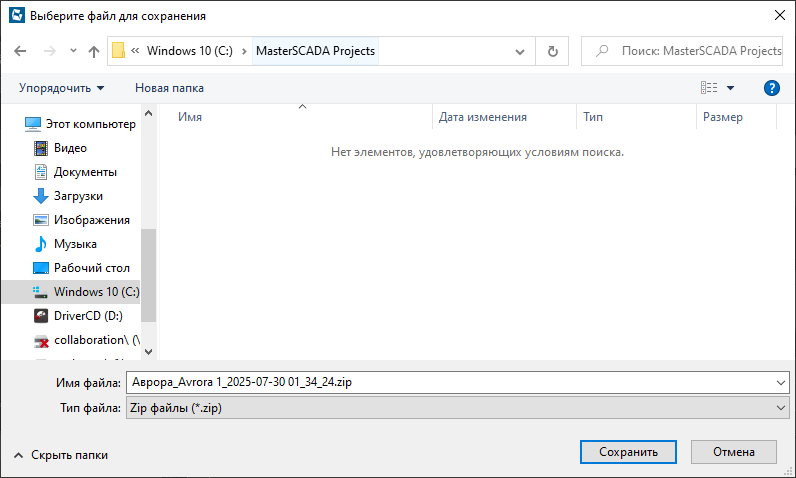Change view with the view icon
This screenshot has height=478, width=796.
pos(709,88)
